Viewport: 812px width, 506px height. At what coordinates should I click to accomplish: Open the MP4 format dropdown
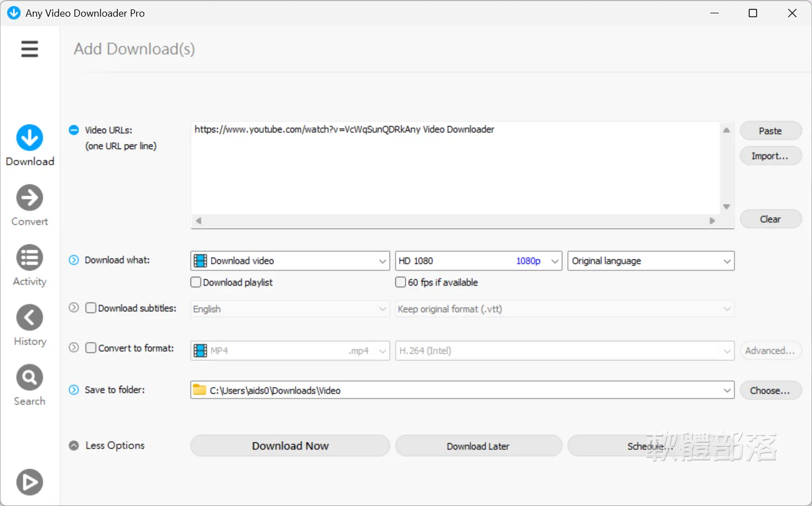pos(290,351)
